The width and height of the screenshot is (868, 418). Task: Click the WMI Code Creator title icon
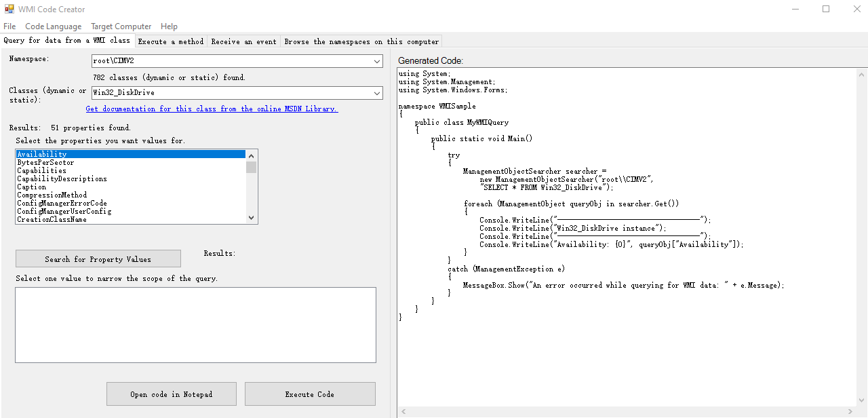coord(9,9)
